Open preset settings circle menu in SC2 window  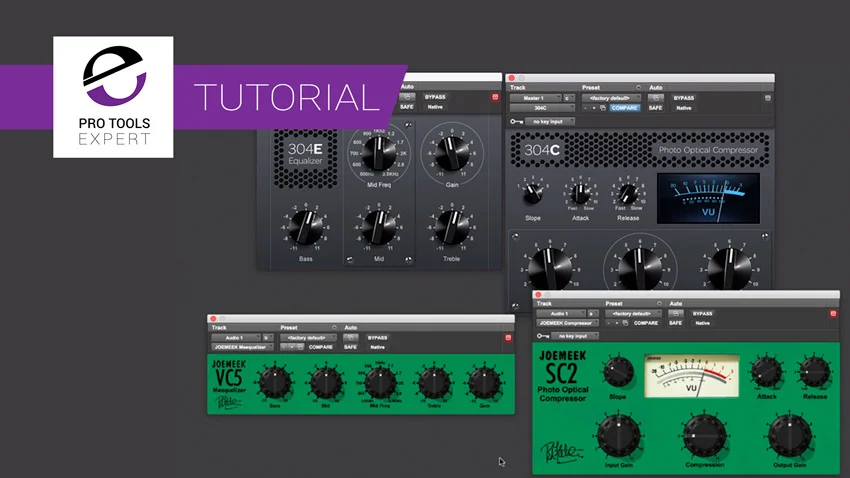(x=659, y=303)
